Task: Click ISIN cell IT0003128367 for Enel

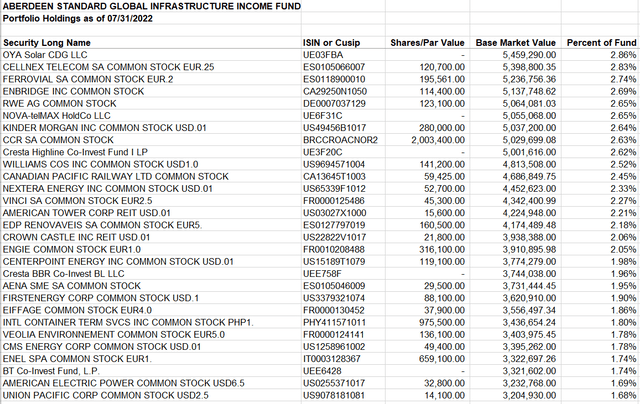Action: tap(331, 359)
